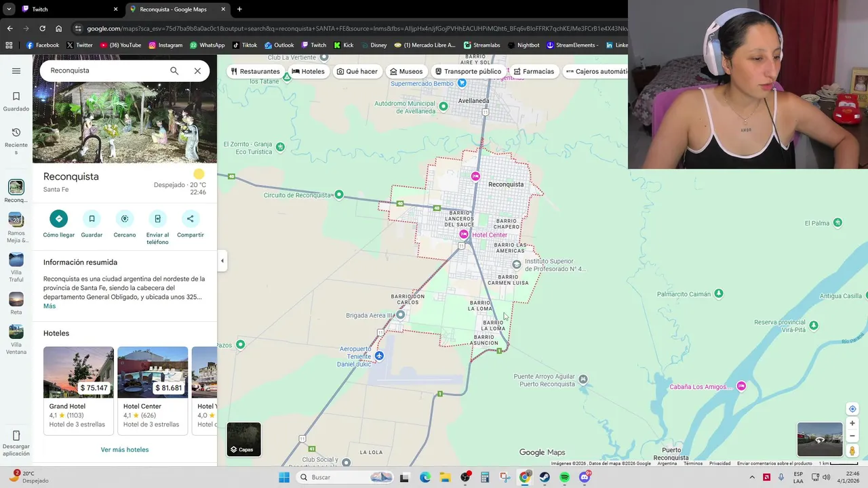Click the Compartir share button

(191, 219)
